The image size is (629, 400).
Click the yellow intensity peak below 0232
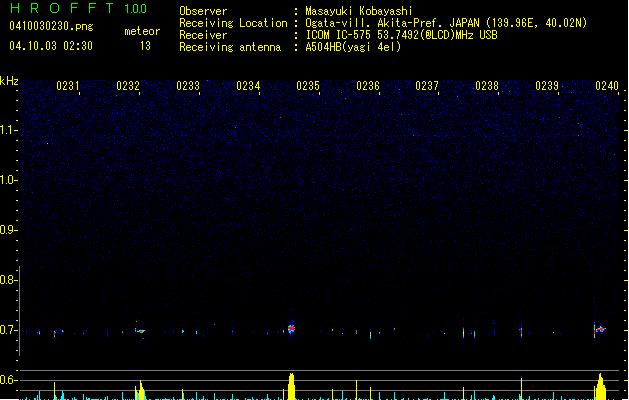(140, 390)
